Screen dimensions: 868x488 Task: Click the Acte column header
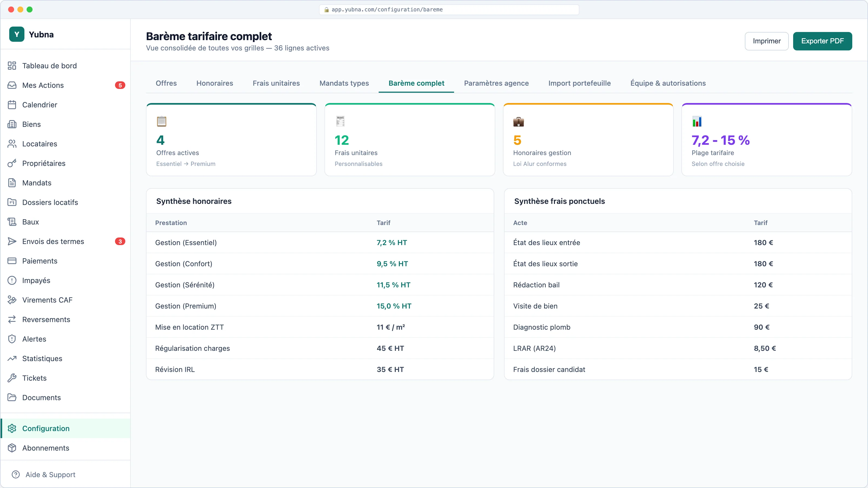(520, 223)
